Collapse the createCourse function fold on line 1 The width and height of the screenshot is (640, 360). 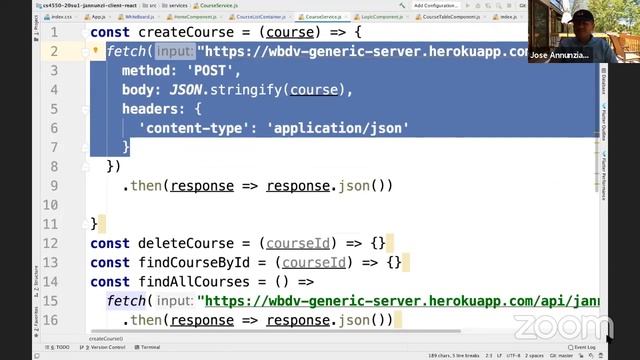point(85,33)
